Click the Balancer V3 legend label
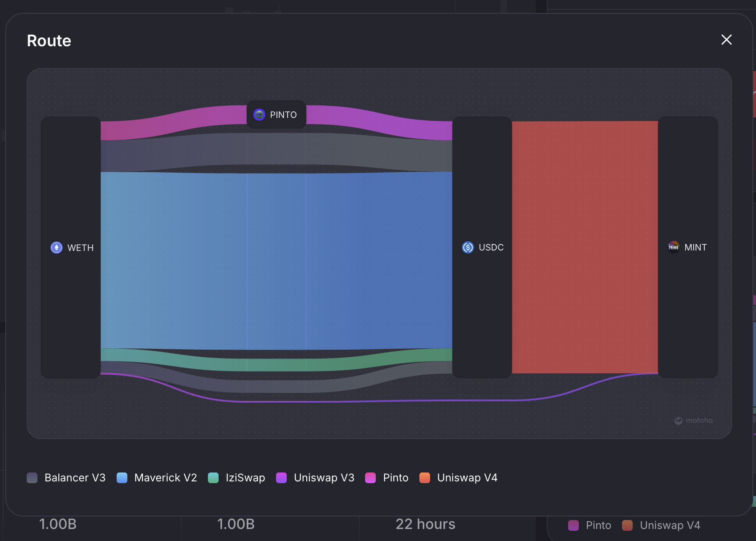This screenshot has height=541, width=756. (x=75, y=478)
